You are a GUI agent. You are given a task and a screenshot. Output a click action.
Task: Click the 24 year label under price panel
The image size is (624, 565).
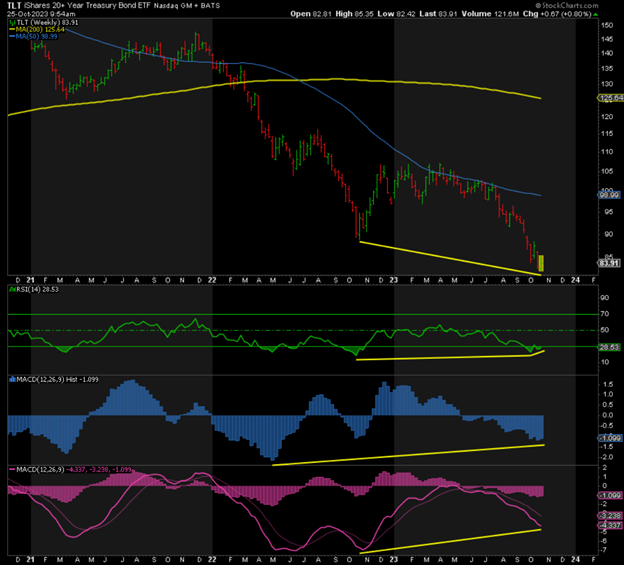575,280
